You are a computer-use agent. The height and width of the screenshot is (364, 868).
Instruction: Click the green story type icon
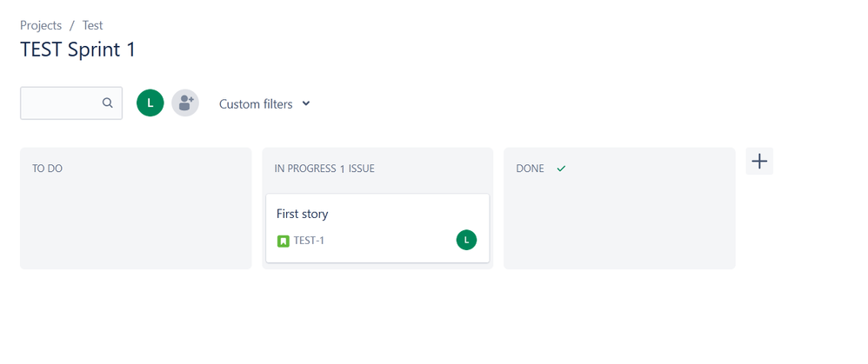284,241
